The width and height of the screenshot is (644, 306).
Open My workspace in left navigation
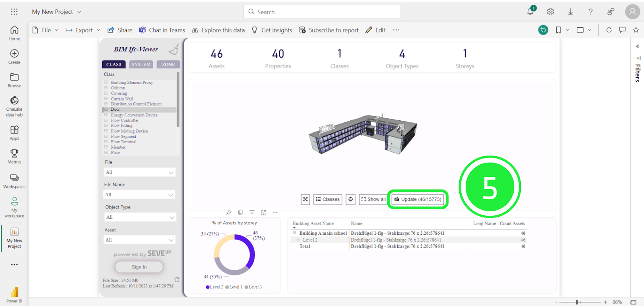click(x=14, y=207)
